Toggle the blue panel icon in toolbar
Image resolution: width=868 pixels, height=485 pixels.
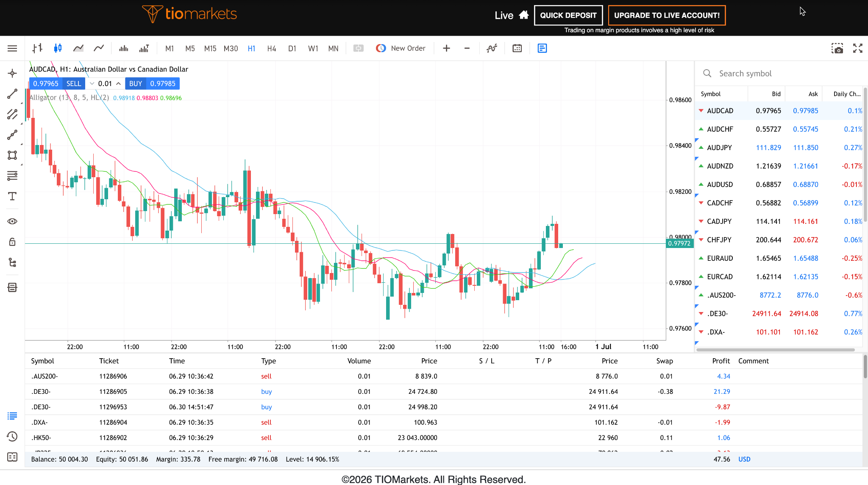[x=542, y=48]
